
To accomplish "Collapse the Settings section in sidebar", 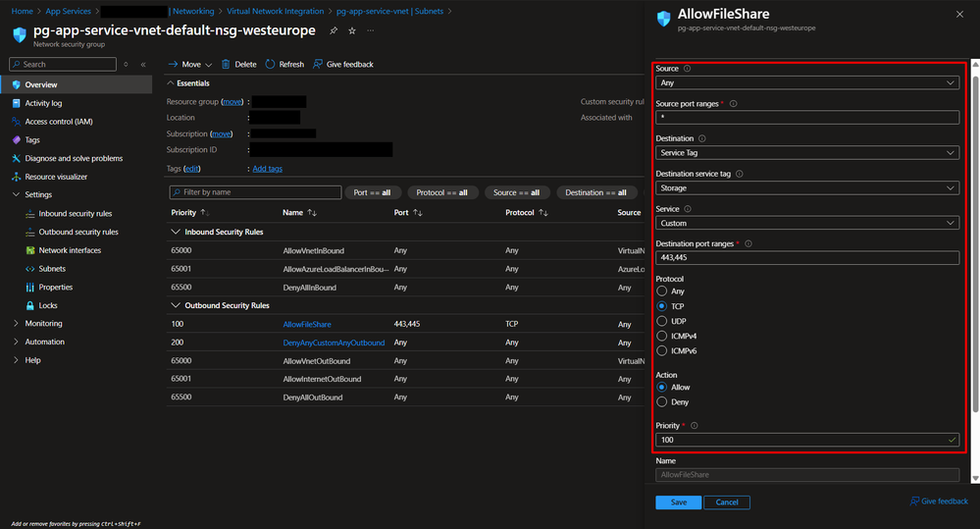I will 17,195.
